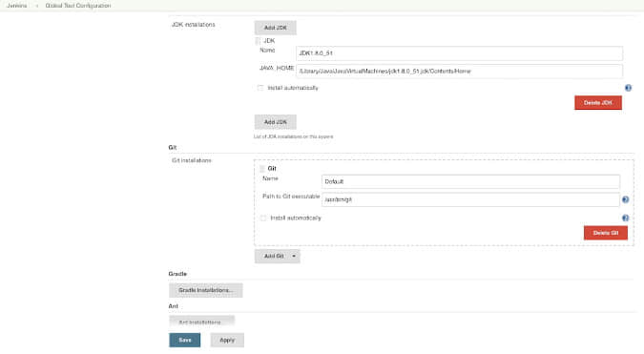Enable Install automatically for JDK
Screen dimensions: 644x354
[x=260, y=88]
